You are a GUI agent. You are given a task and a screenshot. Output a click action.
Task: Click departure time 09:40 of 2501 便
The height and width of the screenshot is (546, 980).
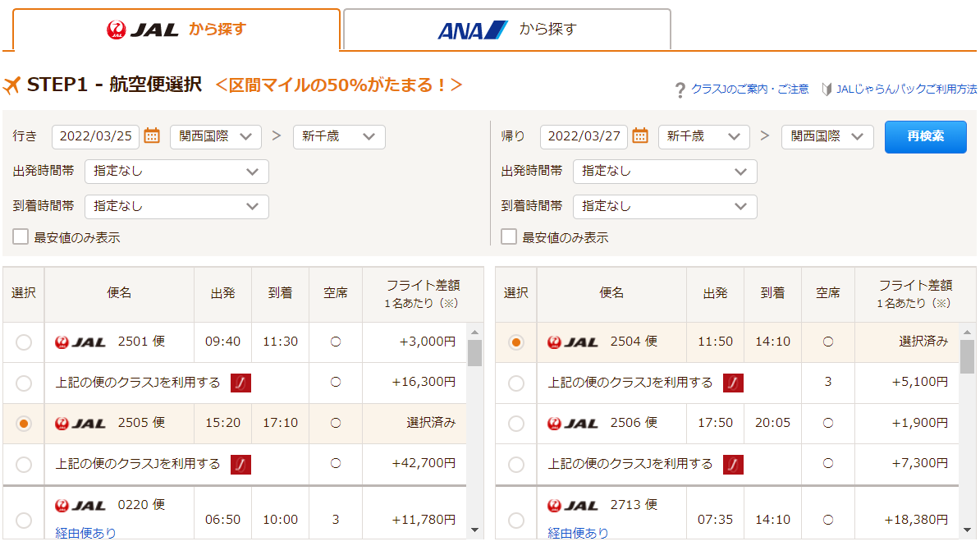(x=222, y=342)
